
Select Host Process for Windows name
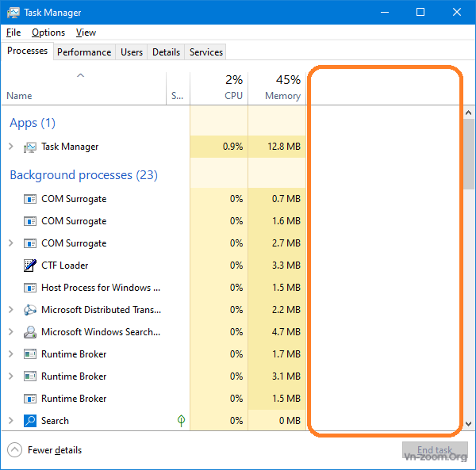coord(101,288)
